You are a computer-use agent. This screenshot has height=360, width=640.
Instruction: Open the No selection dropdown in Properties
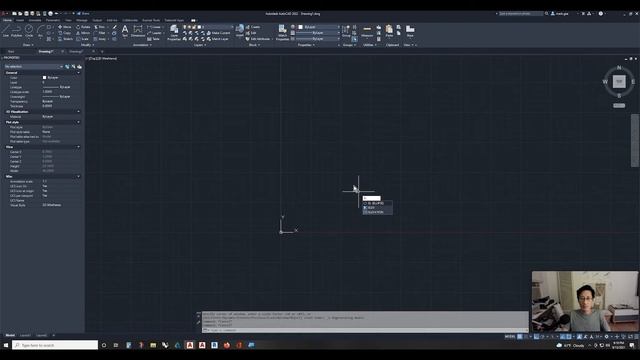click(33, 67)
